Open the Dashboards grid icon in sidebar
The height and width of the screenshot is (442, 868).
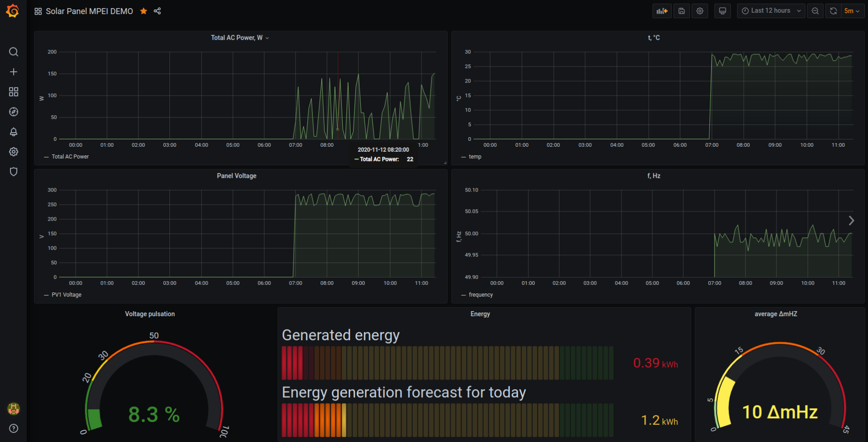pos(14,92)
